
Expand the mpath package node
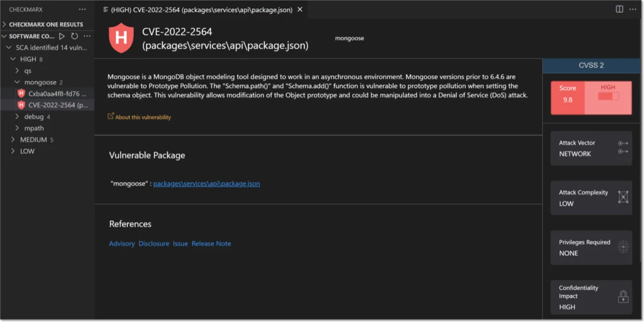point(17,128)
